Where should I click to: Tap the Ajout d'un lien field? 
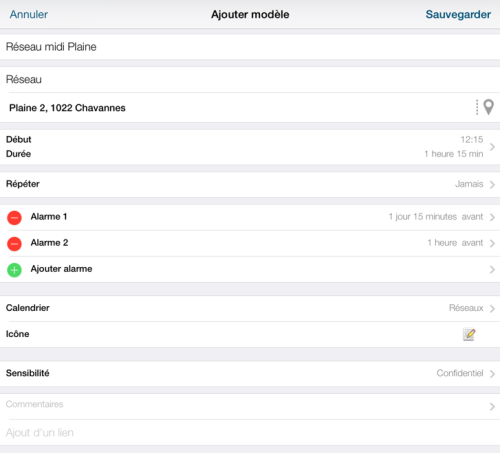point(250,432)
